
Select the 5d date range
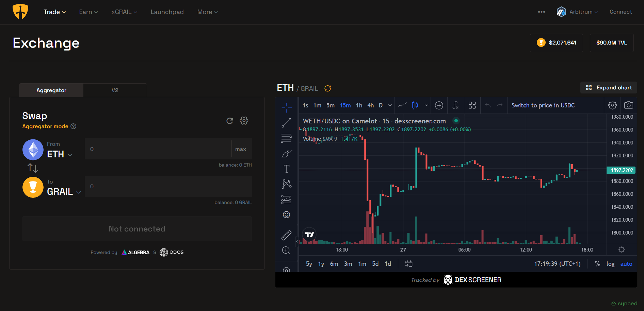point(375,264)
